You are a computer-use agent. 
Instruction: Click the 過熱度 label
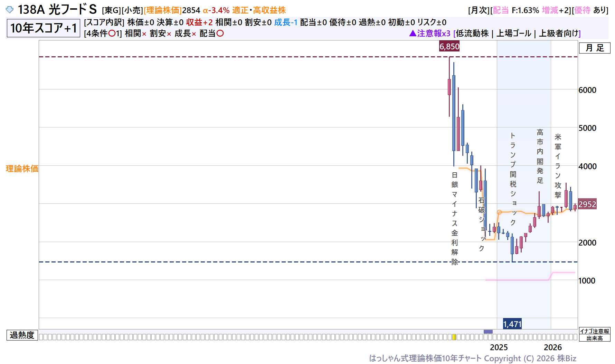pos(22,335)
